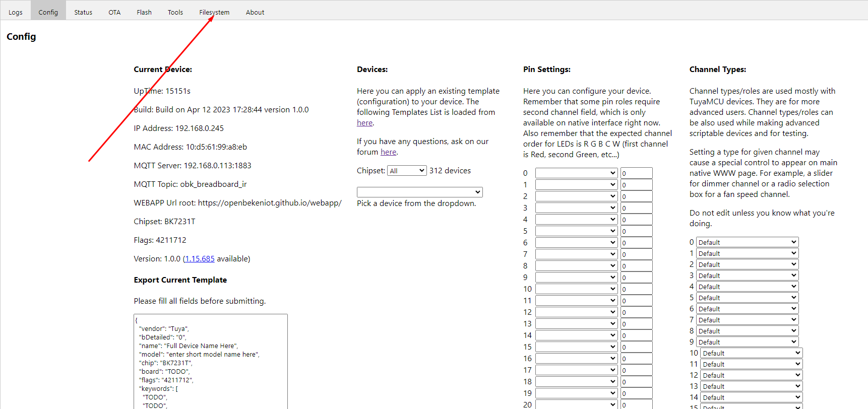Open channel 14 type Default dropdown
The height and width of the screenshot is (409, 868).
point(752,397)
